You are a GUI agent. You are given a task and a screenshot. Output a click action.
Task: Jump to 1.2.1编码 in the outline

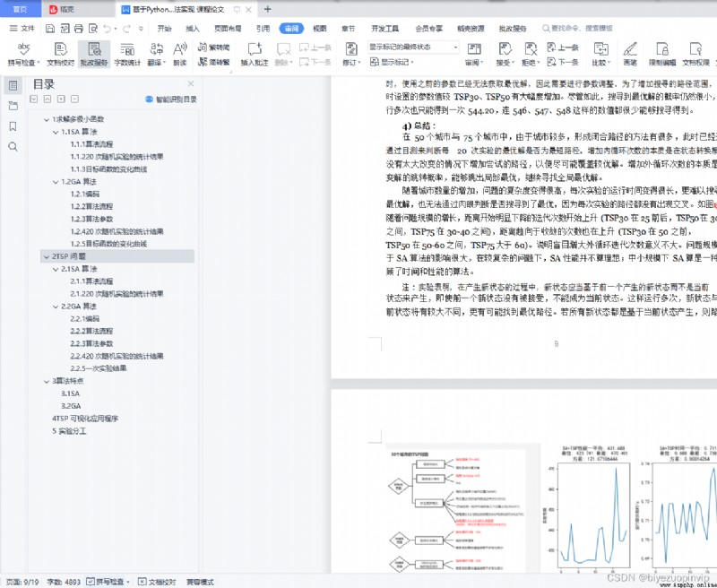84,194
